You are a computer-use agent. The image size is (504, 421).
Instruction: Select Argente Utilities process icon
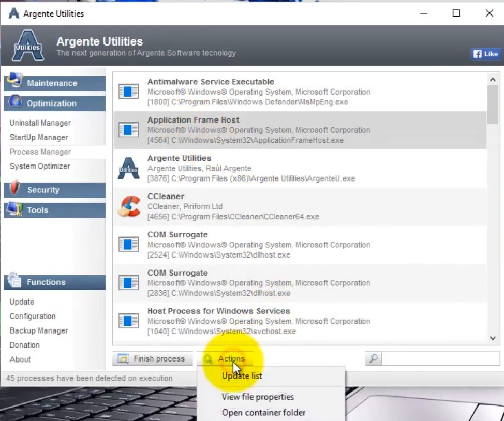click(128, 168)
